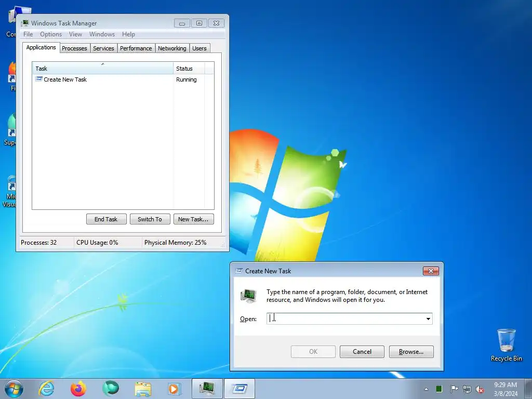The image size is (532, 399).
Task: Maximize the Windows Task Manager window
Action: click(199, 23)
